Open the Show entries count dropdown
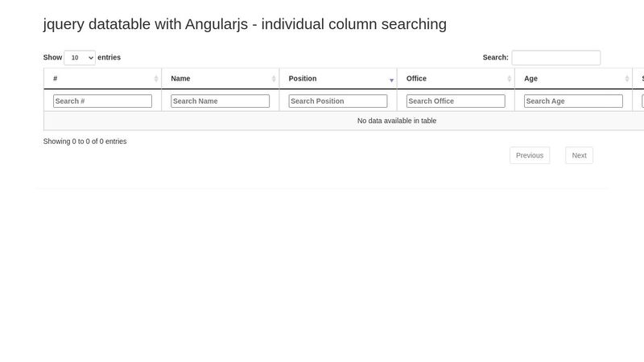 tap(80, 58)
